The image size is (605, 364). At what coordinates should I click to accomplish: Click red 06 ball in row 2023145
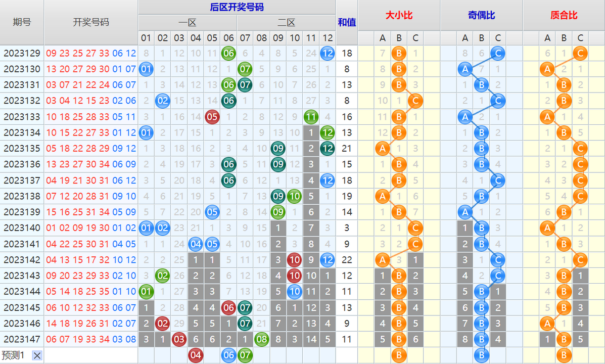228,308
